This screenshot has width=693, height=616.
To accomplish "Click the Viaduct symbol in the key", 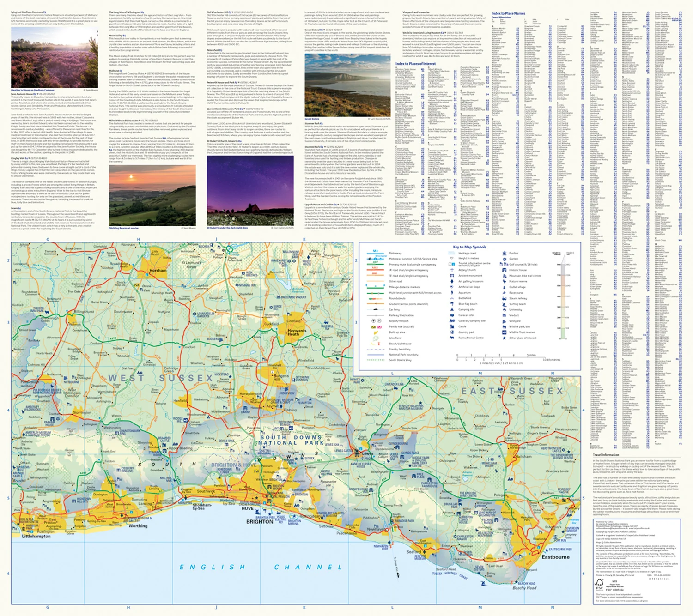I will [x=504, y=315].
